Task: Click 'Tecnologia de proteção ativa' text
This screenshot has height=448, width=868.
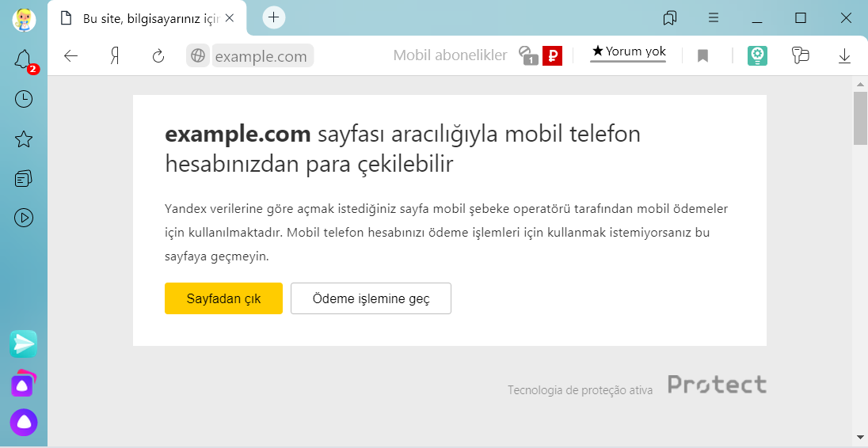Action: pyautogui.click(x=581, y=390)
